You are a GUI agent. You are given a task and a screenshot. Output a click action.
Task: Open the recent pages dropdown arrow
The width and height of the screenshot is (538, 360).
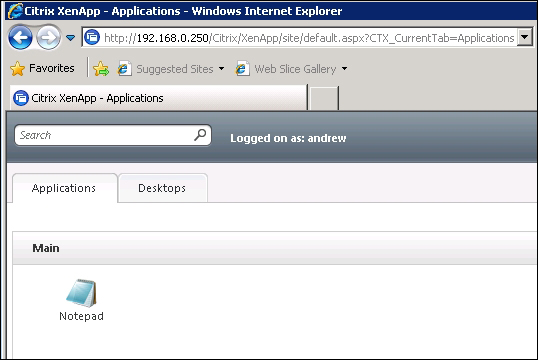pos(70,37)
